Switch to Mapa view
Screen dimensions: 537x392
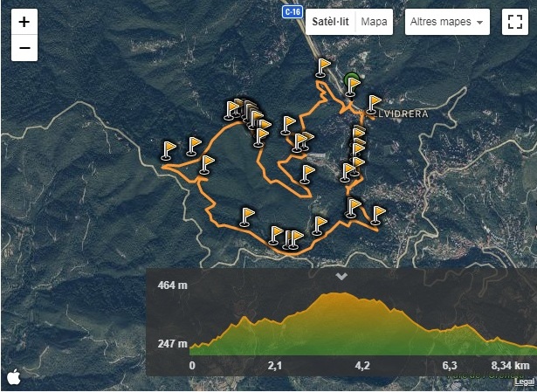click(375, 22)
